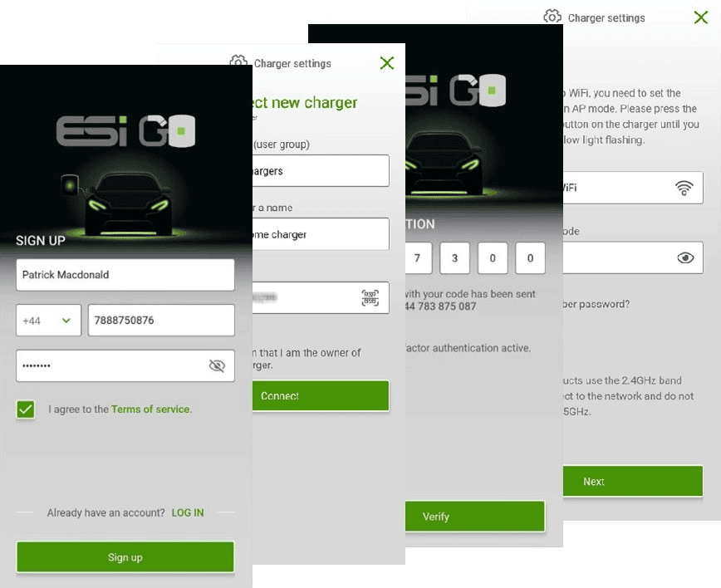Click Next on WiFi setup
Screen dimensions: 721x588
point(633,482)
